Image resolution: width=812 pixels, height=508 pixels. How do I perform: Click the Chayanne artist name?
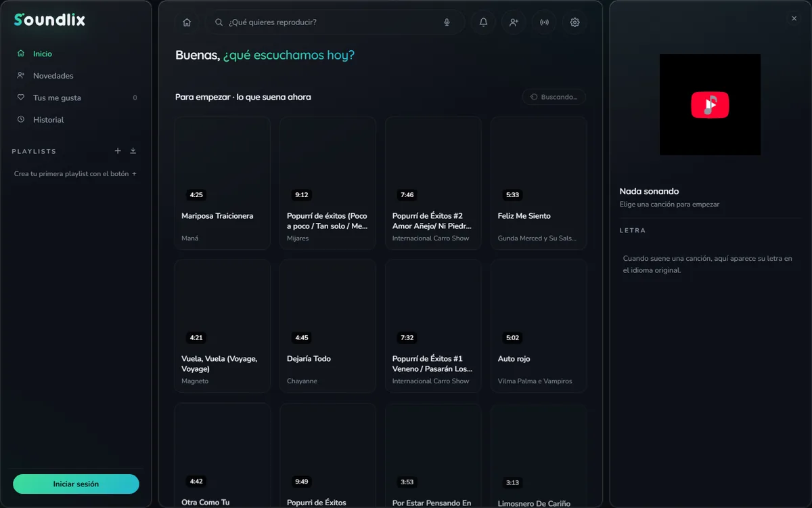[302, 381]
